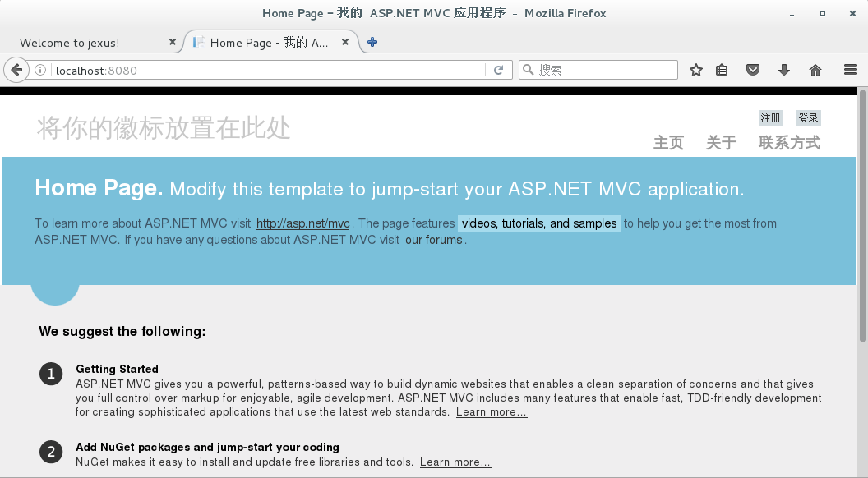
Task: Open the our forums link
Action: [433, 240]
